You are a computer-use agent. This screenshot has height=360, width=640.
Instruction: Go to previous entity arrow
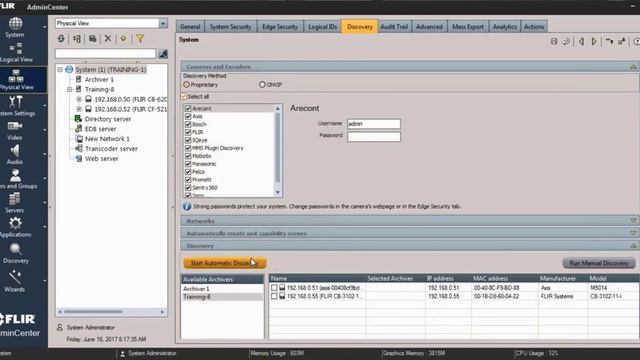(x=581, y=41)
